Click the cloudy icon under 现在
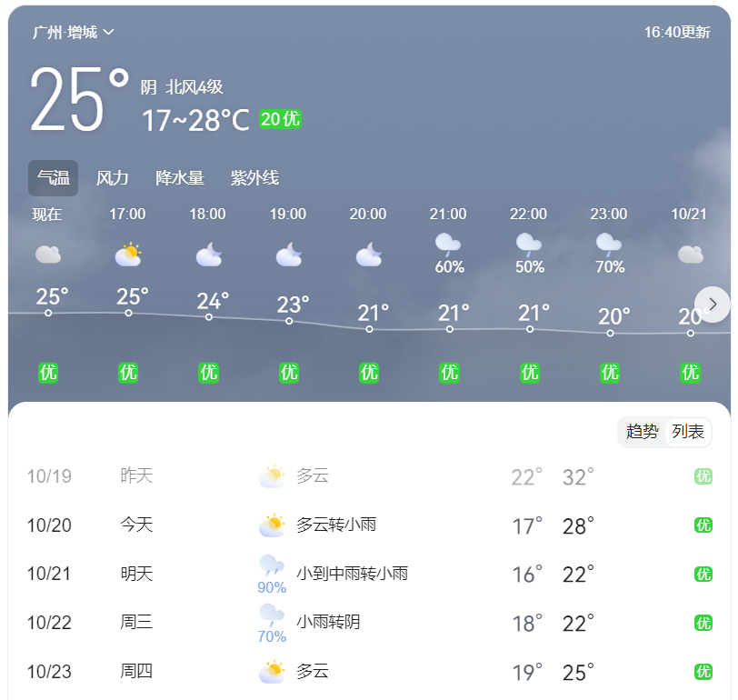The height and width of the screenshot is (700, 738). click(x=48, y=255)
